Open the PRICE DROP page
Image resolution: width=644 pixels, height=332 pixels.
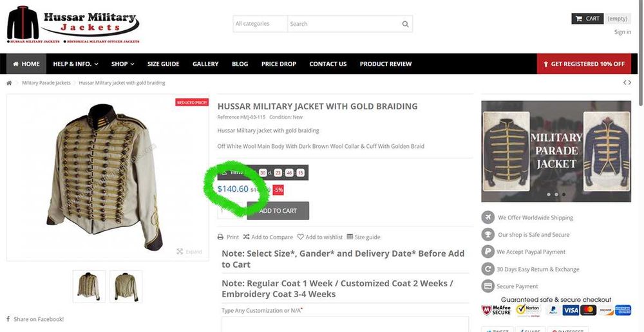(x=279, y=64)
